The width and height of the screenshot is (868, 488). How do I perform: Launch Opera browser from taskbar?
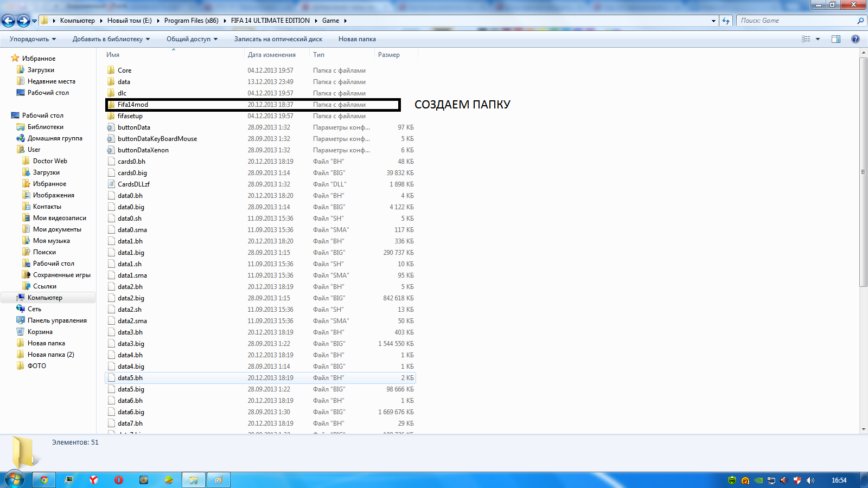(x=119, y=480)
